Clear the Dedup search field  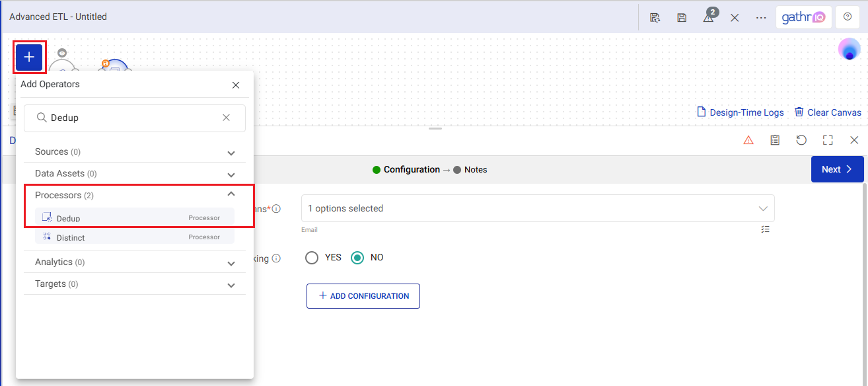click(226, 118)
